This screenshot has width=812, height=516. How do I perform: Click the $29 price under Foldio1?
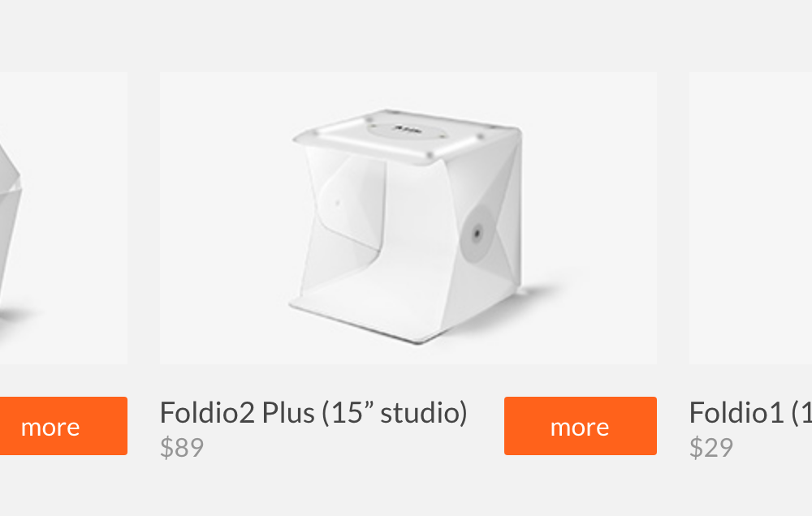pos(711,447)
